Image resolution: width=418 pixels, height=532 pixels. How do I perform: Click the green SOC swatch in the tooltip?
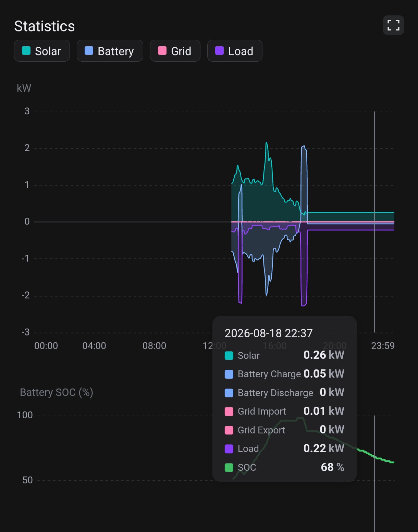click(229, 467)
